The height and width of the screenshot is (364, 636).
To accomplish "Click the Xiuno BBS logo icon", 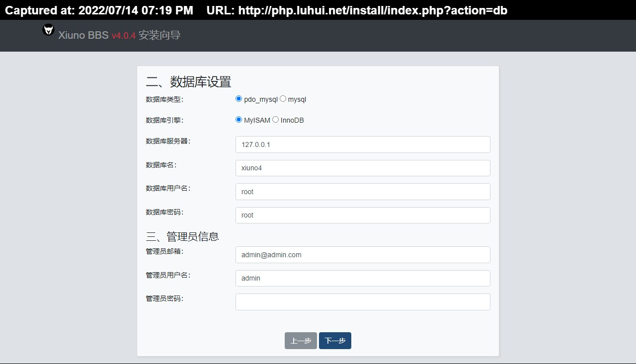I will [48, 30].
